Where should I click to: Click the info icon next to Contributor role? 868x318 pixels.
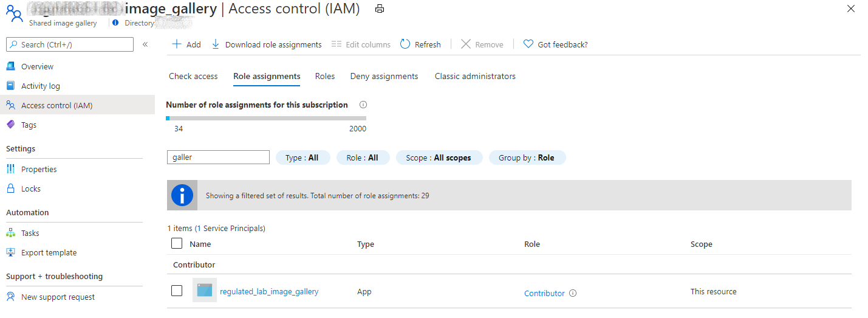pyautogui.click(x=573, y=293)
